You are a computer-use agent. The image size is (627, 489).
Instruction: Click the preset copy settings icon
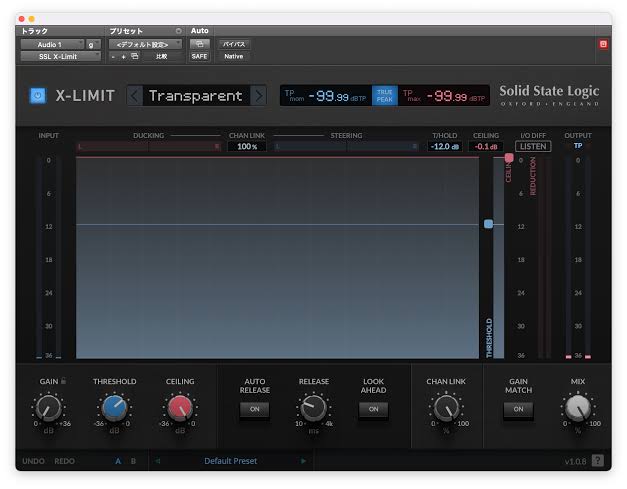(x=135, y=56)
